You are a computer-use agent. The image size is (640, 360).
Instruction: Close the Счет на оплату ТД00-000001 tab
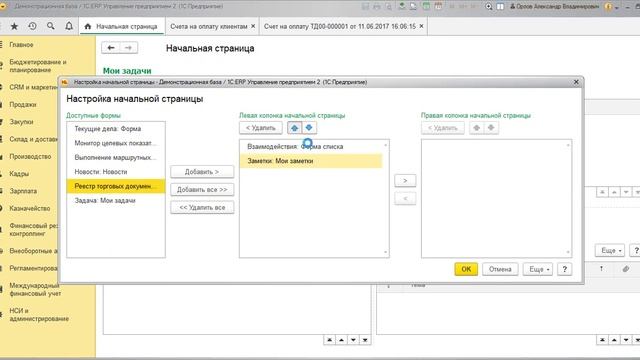(x=421, y=26)
